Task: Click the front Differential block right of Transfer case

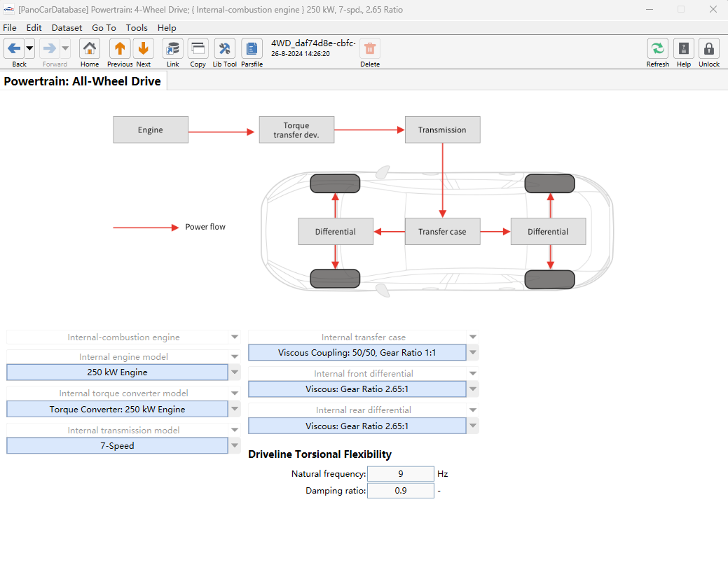Action: pyautogui.click(x=549, y=232)
